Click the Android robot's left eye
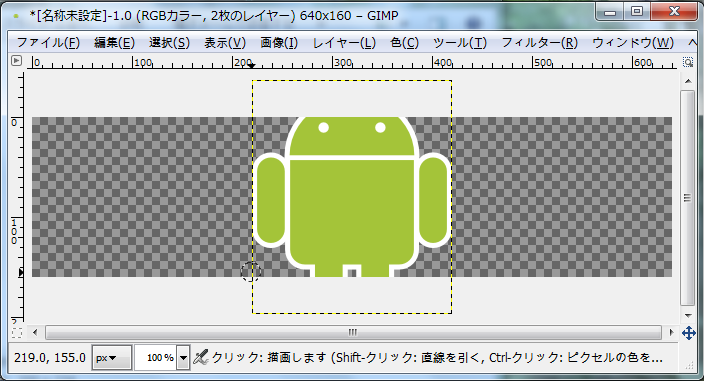The image size is (704, 381). (324, 127)
